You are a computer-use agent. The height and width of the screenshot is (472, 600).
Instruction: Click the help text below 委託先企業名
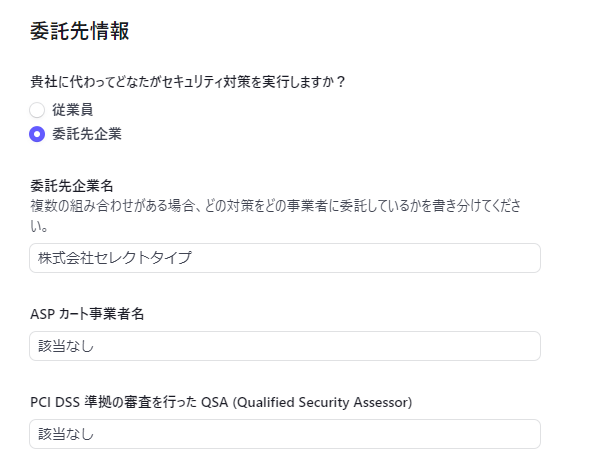[x=275, y=206]
